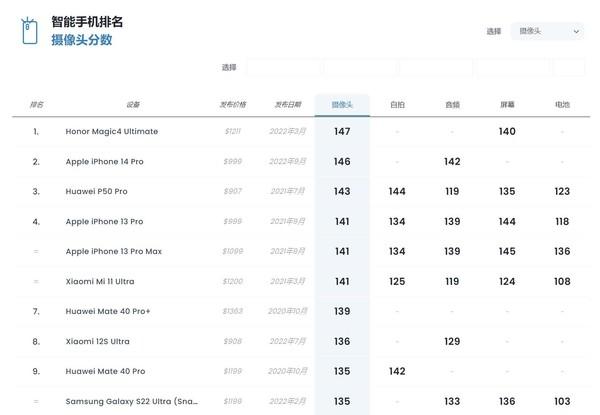Click the smartphone icon beside the ranking title
This screenshot has width=600, height=415.
tap(29, 31)
